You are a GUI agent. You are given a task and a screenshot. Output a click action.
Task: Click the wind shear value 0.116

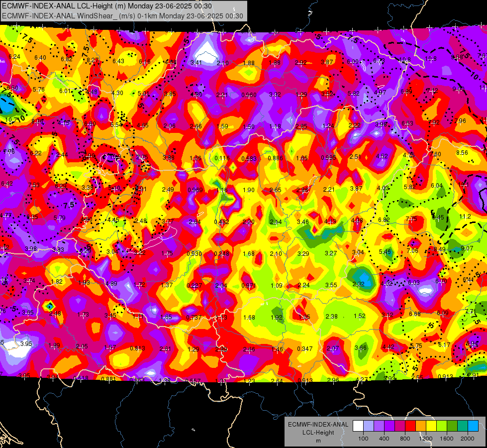pos(222,158)
